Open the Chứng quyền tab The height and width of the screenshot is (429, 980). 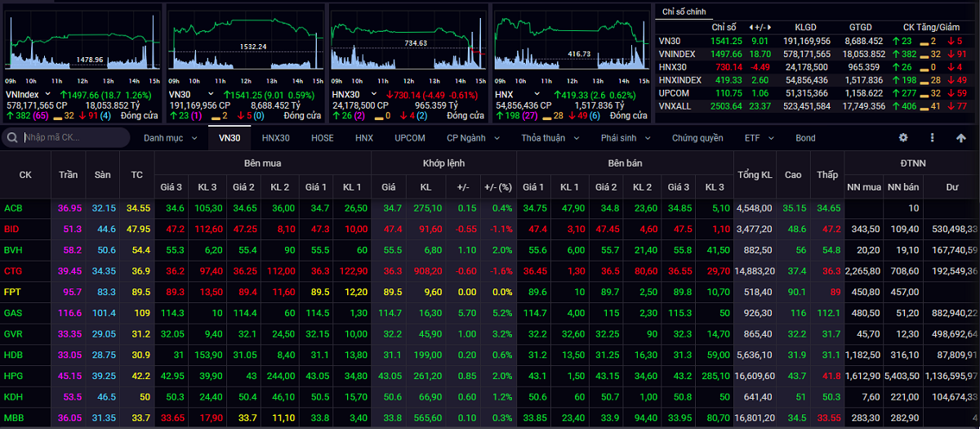[x=697, y=138]
